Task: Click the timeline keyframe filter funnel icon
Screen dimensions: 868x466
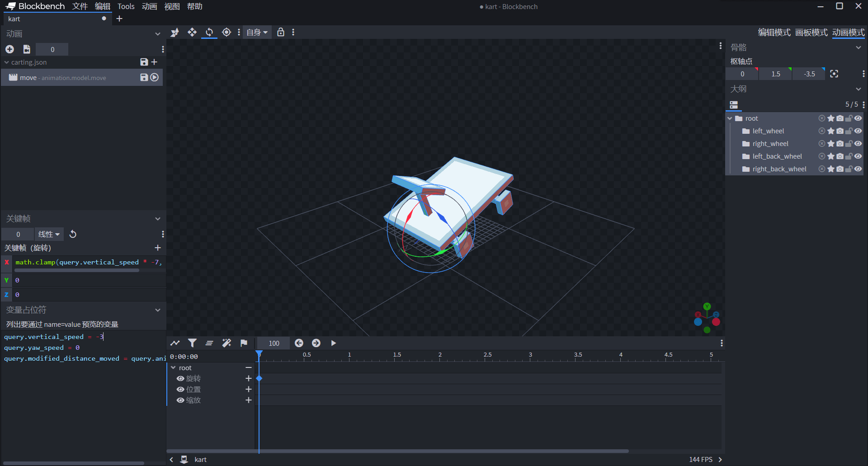Action: pos(192,343)
